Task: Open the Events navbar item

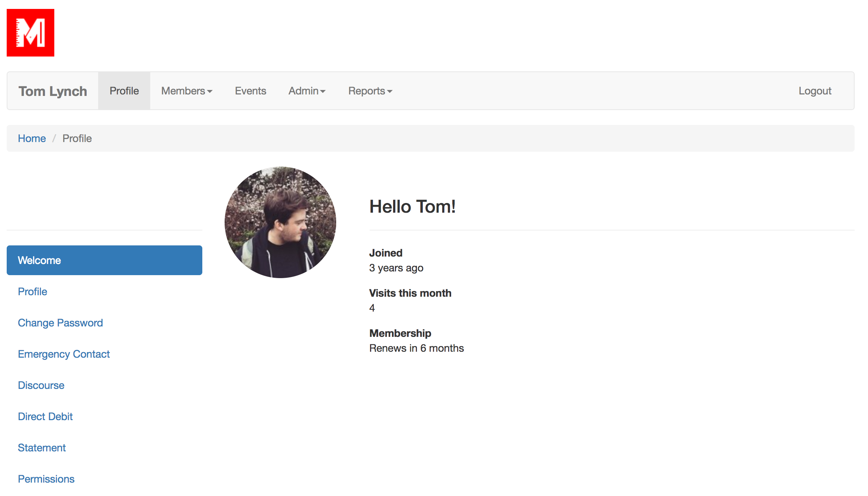Action: (x=251, y=91)
